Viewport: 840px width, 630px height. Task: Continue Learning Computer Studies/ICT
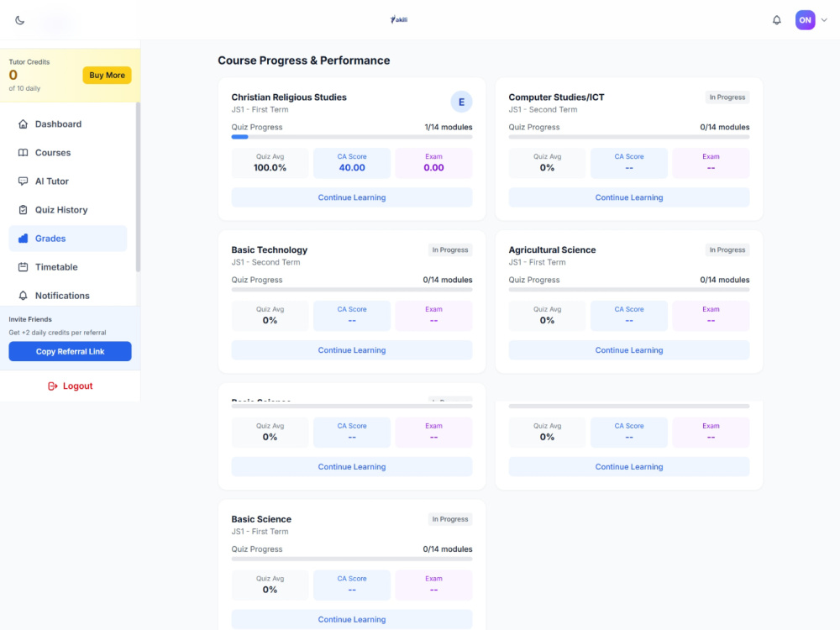point(629,197)
